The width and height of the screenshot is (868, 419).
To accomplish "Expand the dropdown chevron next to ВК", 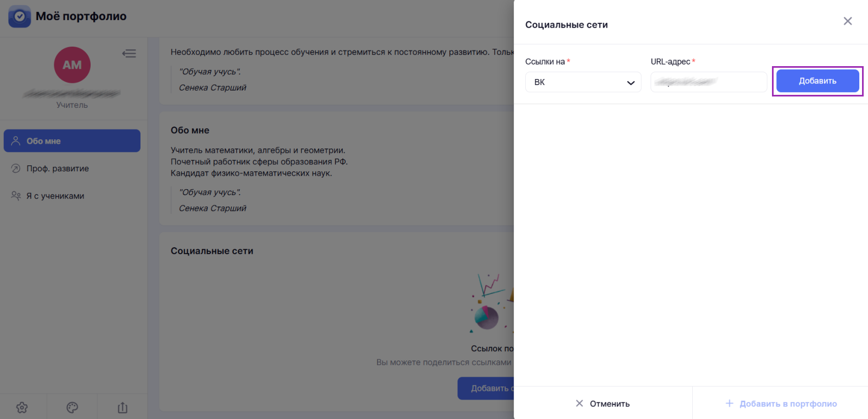I will click(631, 83).
